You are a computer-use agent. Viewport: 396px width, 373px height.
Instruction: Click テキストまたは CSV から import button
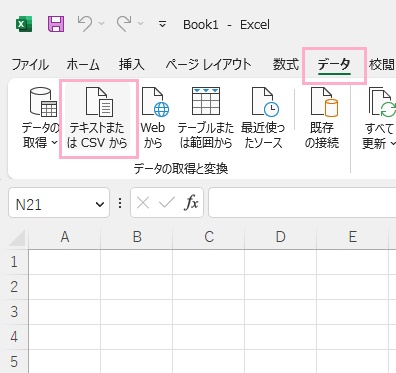97,118
